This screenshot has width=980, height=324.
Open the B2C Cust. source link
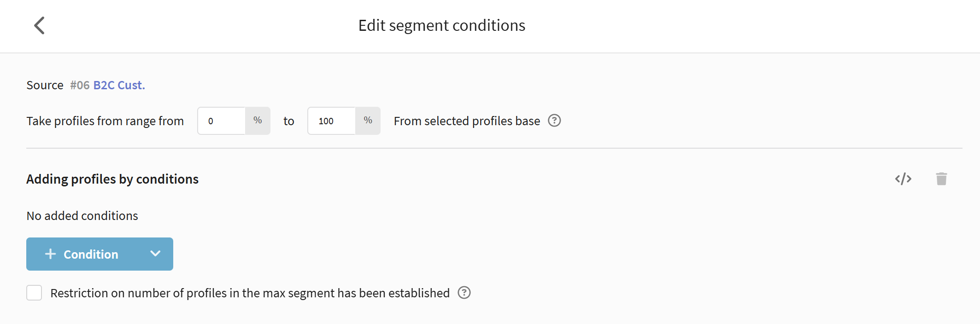pyautogui.click(x=119, y=85)
